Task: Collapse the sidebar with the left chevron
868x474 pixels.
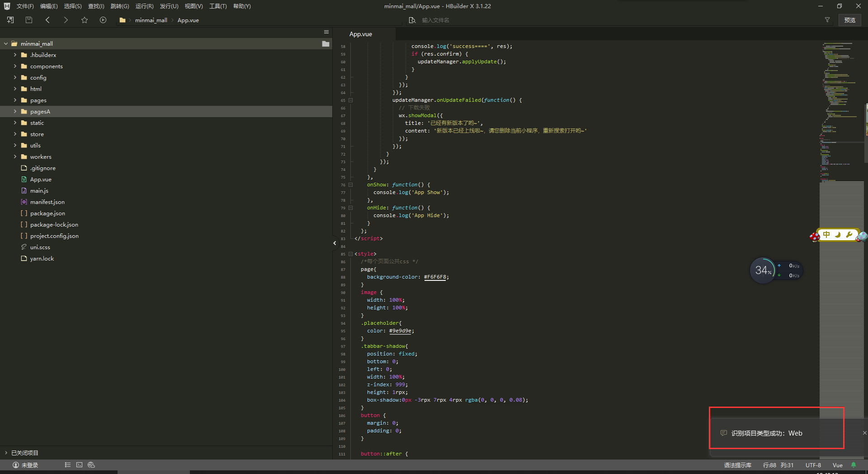Action: pyautogui.click(x=335, y=243)
